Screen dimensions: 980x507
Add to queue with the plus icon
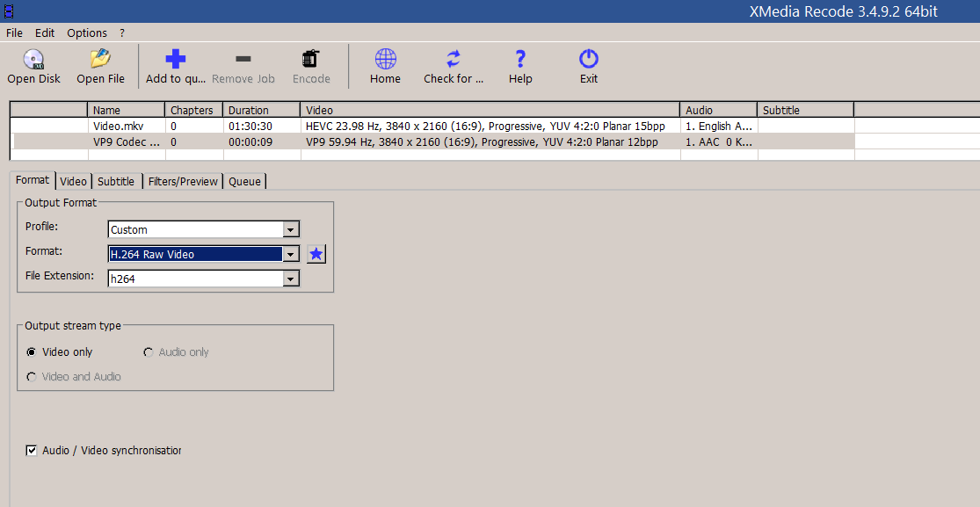pos(176,60)
